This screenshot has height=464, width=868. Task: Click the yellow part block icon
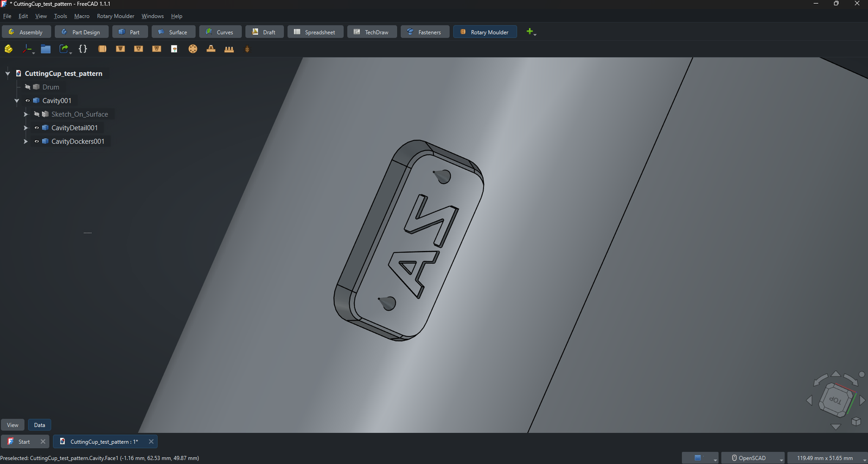pyautogui.click(x=9, y=49)
